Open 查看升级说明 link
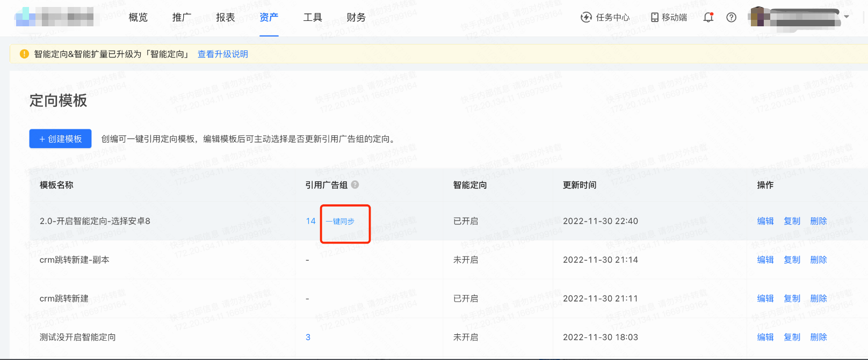This screenshot has height=360, width=868. coord(223,54)
